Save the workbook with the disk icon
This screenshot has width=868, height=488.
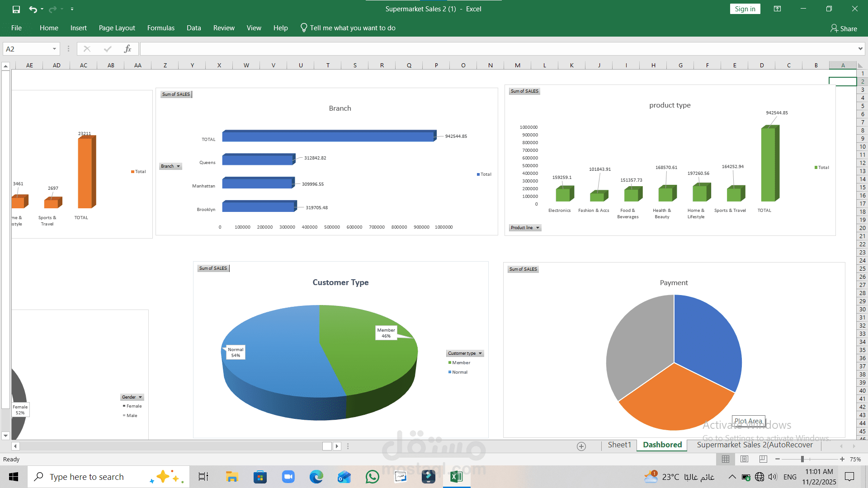coord(16,9)
